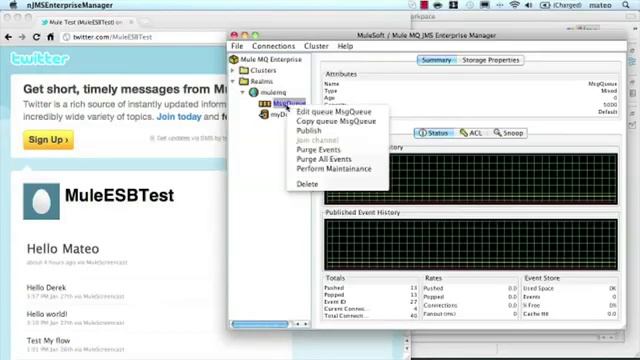640x360 pixels.
Task: Reload the Twitter page
Action: pos(36,37)
